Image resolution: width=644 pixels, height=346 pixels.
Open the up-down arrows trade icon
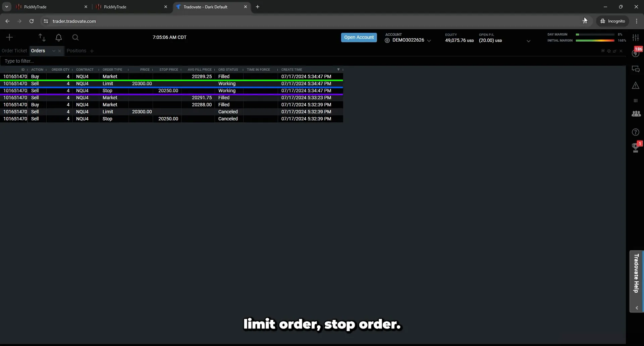click(42, 37)
